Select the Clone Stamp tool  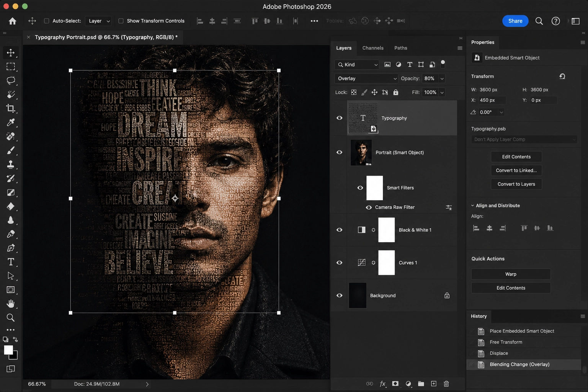click(11, 165)
